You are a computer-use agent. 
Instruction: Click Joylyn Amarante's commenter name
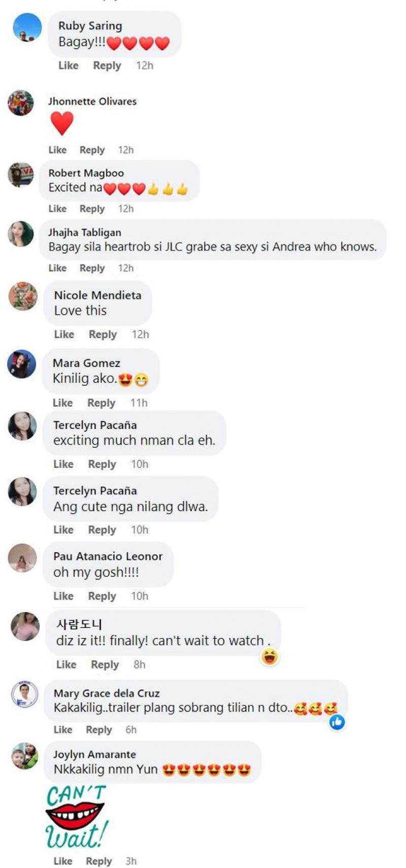coord(94,754)
